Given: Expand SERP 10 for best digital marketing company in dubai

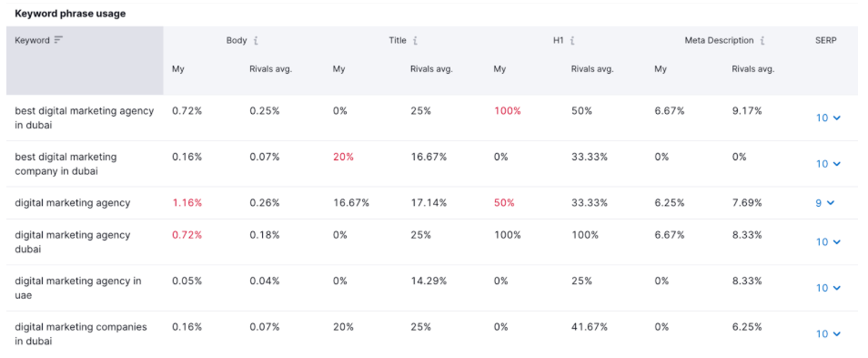Looking at the screenshot, I should point(829,163).
